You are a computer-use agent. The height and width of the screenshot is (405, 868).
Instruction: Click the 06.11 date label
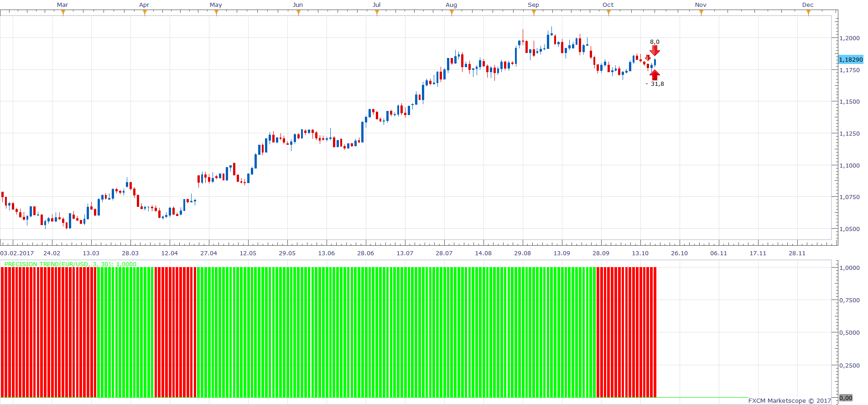[718, 253]
